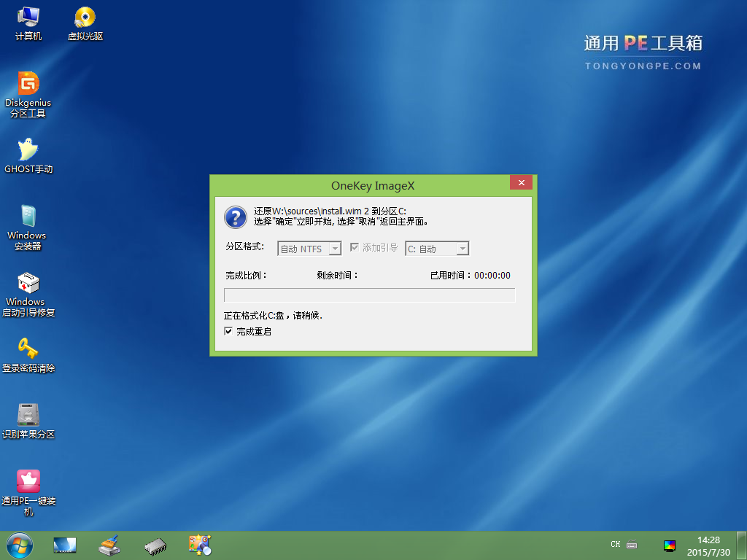Open the picture search taskbar icon
The width and height of the screenshot is (747, 560).
200,545
